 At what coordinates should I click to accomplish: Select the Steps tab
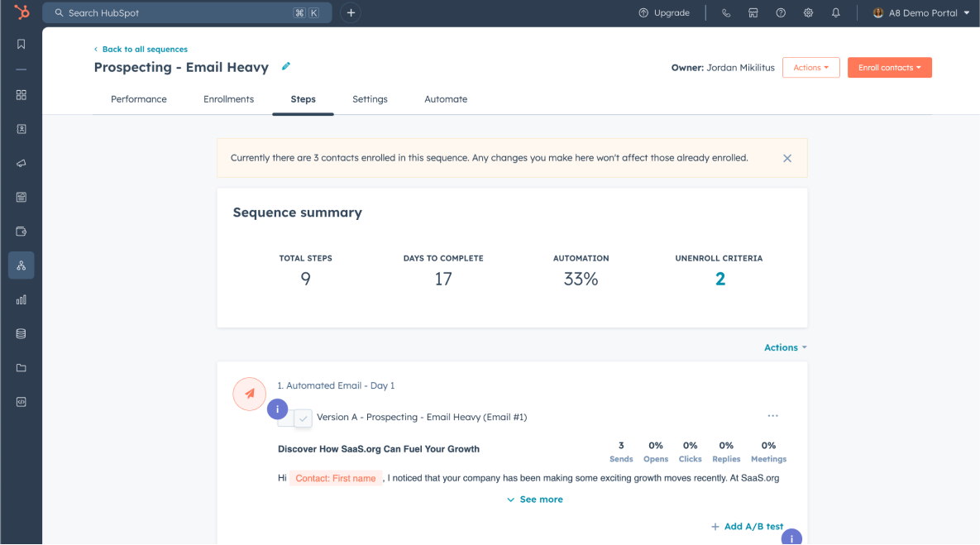tap(304, 99)
